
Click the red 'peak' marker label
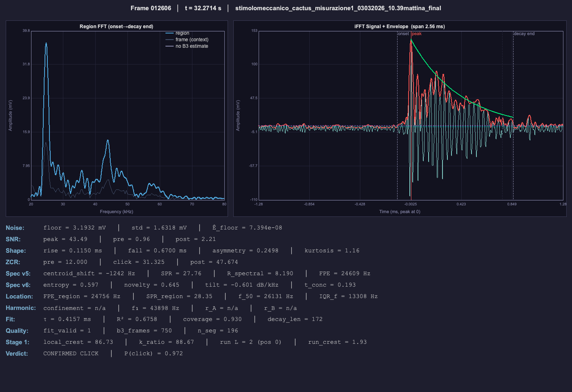417,34
